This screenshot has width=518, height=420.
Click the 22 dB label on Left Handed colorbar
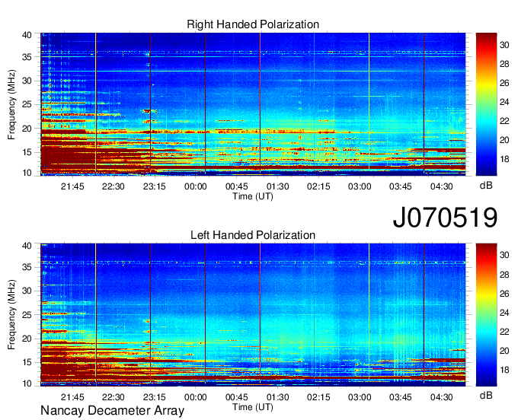pos(504,332)
